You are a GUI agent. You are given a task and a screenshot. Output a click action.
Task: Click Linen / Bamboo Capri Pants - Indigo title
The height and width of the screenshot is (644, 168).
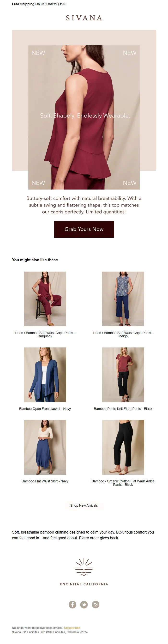pos(123,334)
